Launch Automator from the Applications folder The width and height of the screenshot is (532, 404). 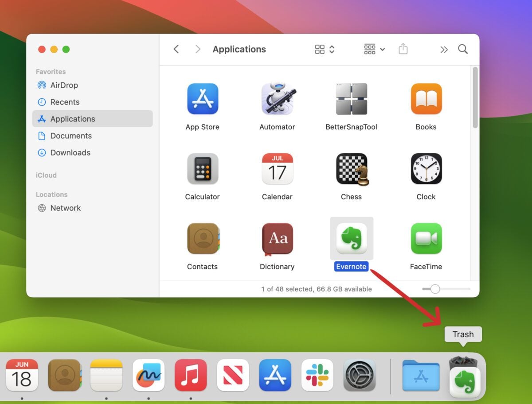tap(277, 99)
